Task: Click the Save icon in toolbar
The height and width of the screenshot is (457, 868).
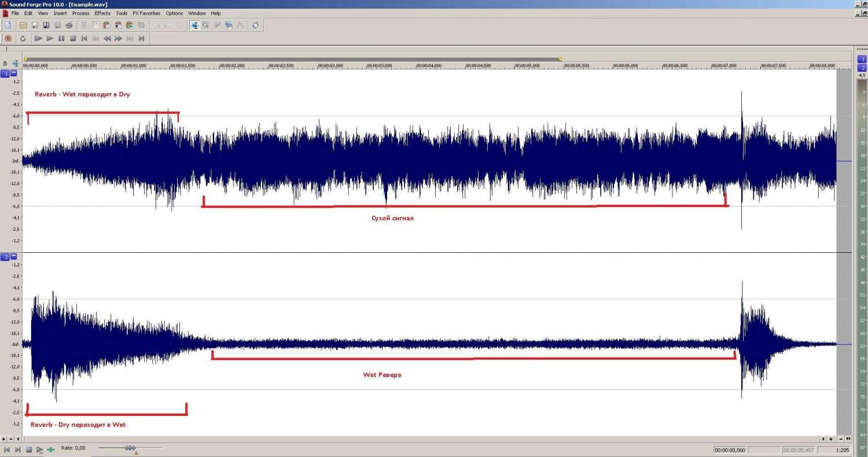Action: (35, 25)
